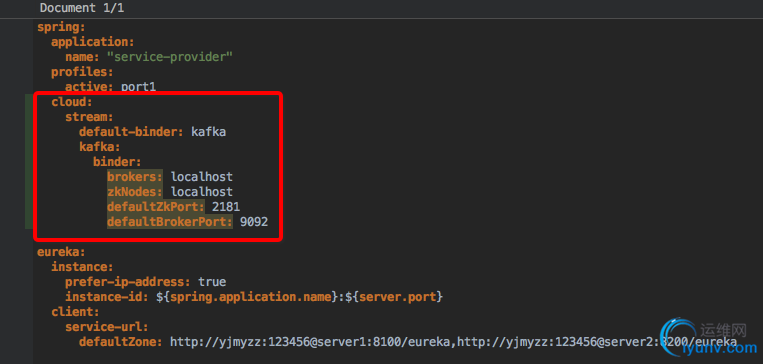Click the 'true' value of prefer-ip-address
This screenshot has width=763, height=364.
212,282
